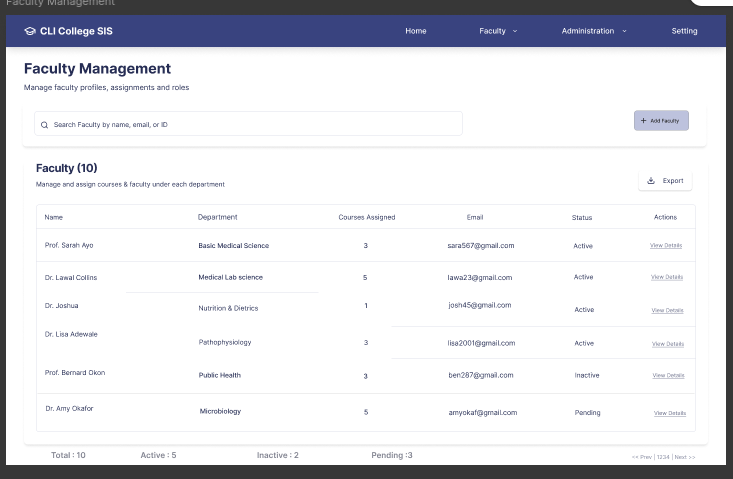View details for Prof. Bernard Okon
The image size is (733, 479).
[668, 375]
